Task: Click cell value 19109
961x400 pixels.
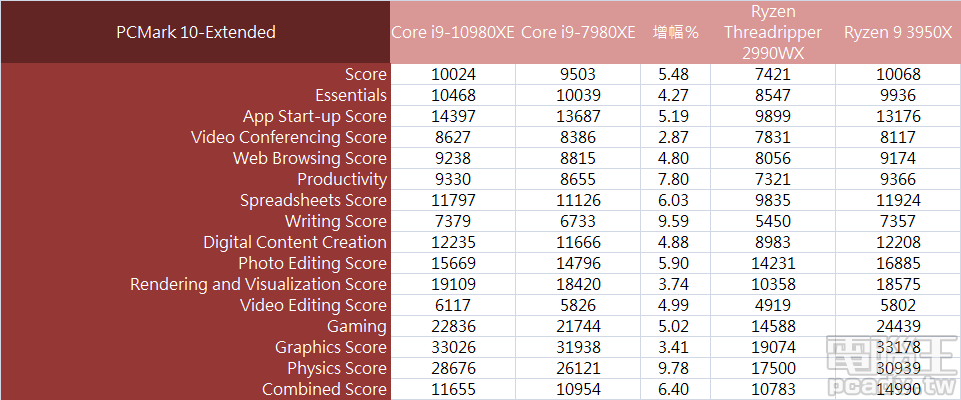Action: [453, 284]
